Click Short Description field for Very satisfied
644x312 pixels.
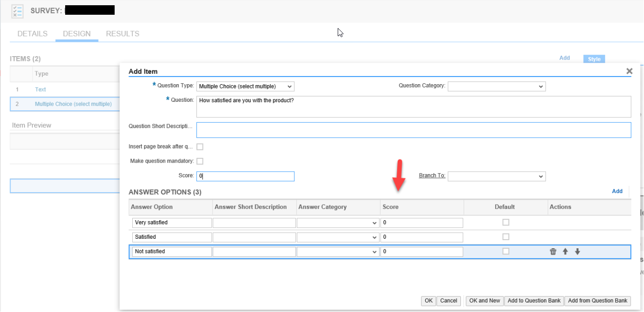[x=254, y=223]
